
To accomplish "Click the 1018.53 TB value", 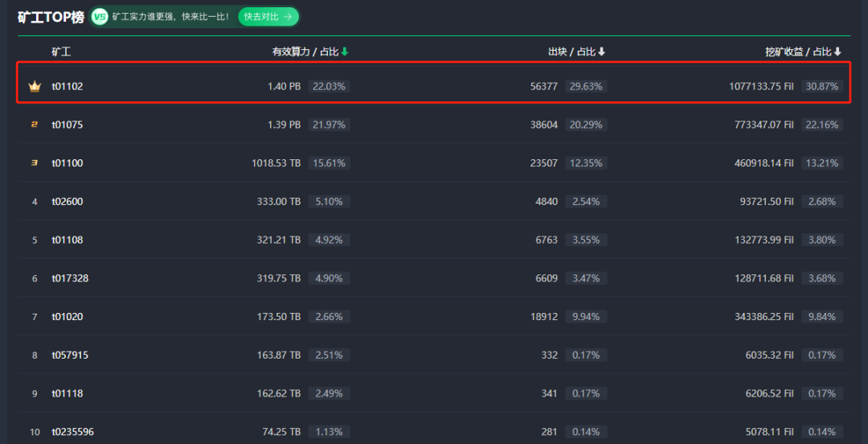I will pyautogui.click(x=276, y=163).
